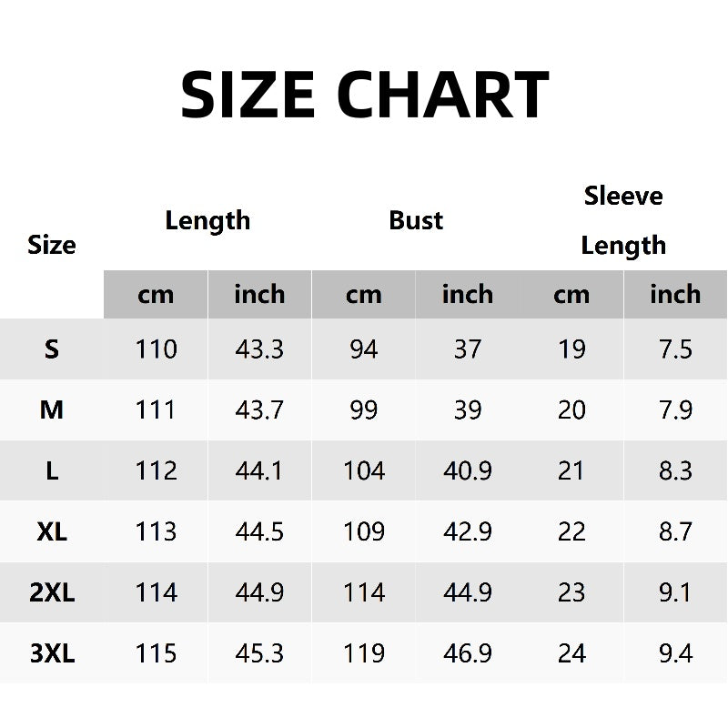Select the S size row label
Image resolution: width=728 pixels, height=728 pixels.
click(x=52, y=349)
